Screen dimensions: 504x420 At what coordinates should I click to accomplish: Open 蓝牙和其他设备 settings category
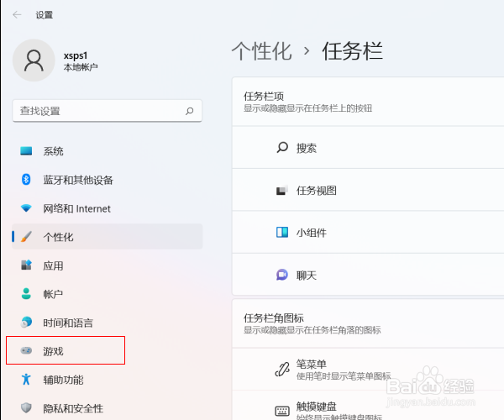click(107, 180)
